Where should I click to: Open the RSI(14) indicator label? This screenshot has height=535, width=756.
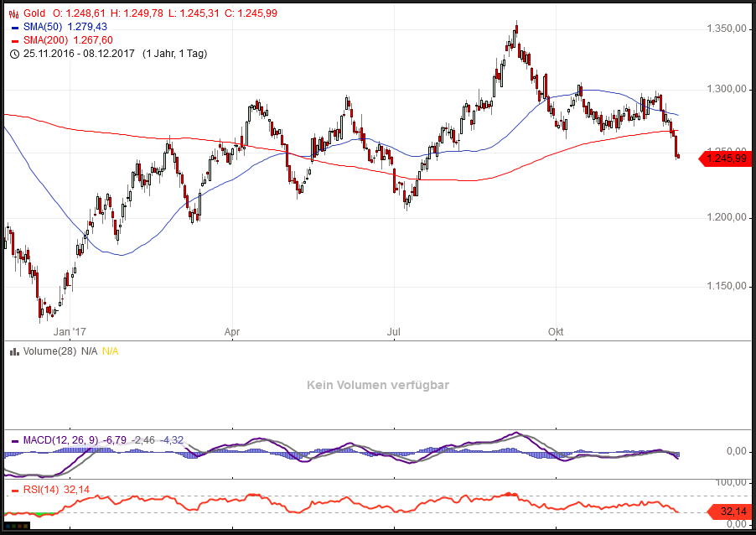[41, 491]
